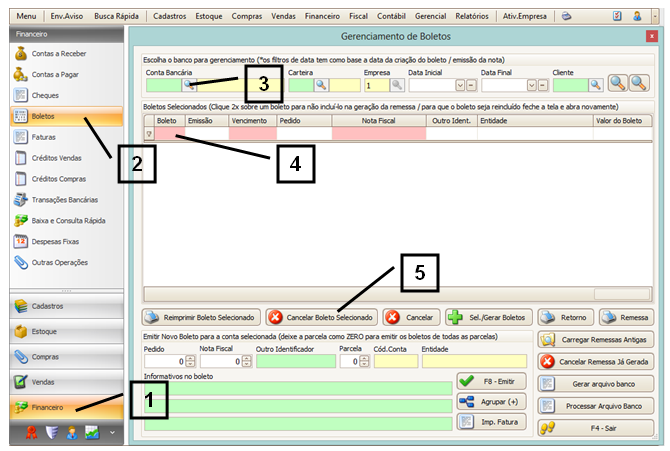This screenshot has width=670, height=451.
Task: Click Cancelar Boleto Selecionado button
Action: pyautogui.click(x=321, y=318)
